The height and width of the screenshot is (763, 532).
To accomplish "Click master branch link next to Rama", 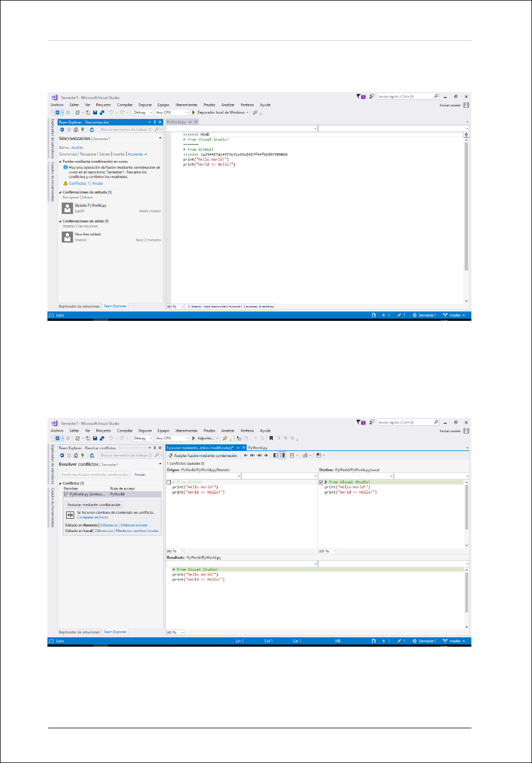I will pyautogui.click(x=77, y=148).
